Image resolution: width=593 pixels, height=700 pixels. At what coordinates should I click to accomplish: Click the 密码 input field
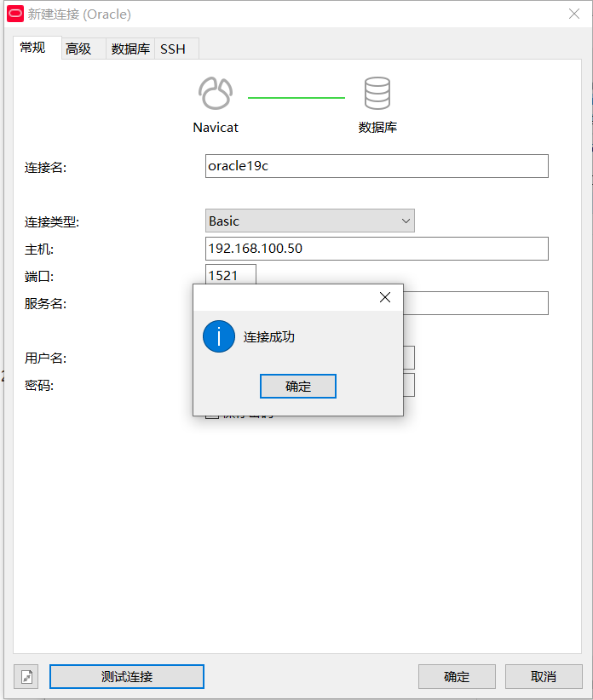coord(409,385)
